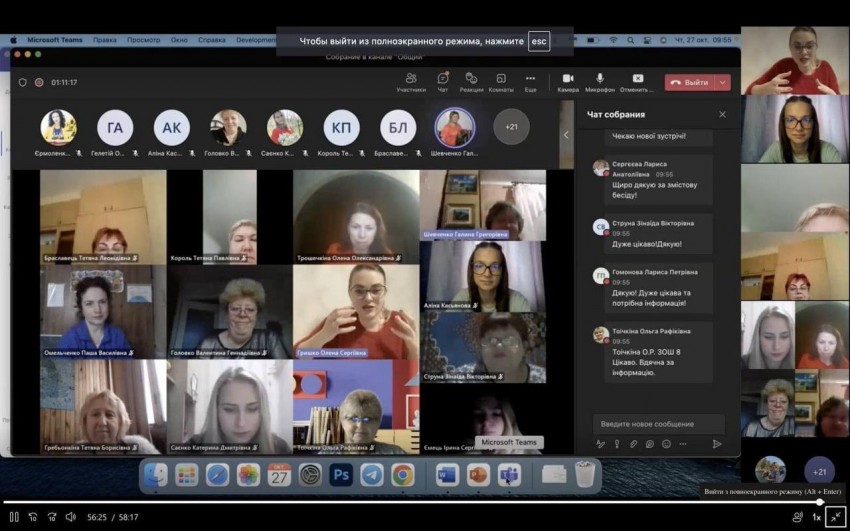Click the Wi-Fi status icon
Screen dimensions: 850x531
point(613,40)
